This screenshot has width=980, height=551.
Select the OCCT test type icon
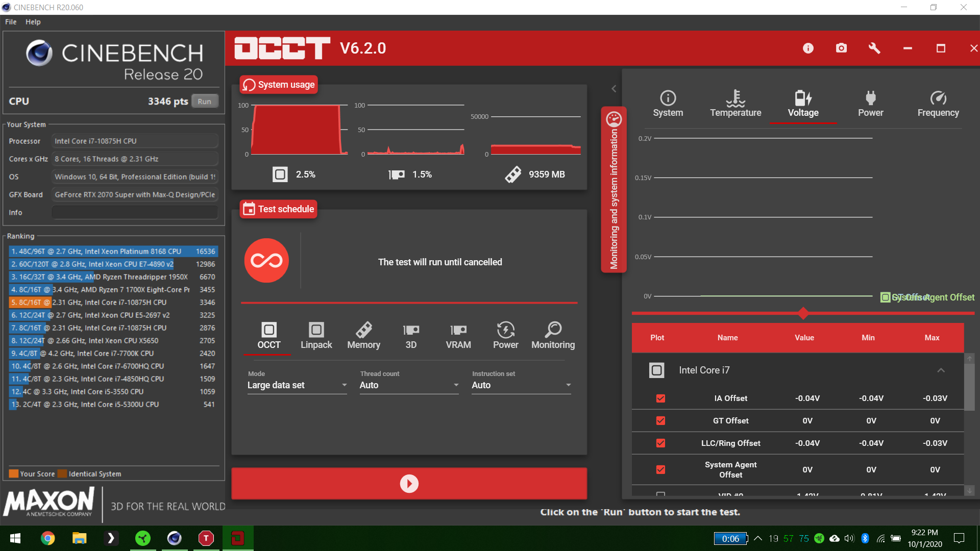click(x=269, y=336)
